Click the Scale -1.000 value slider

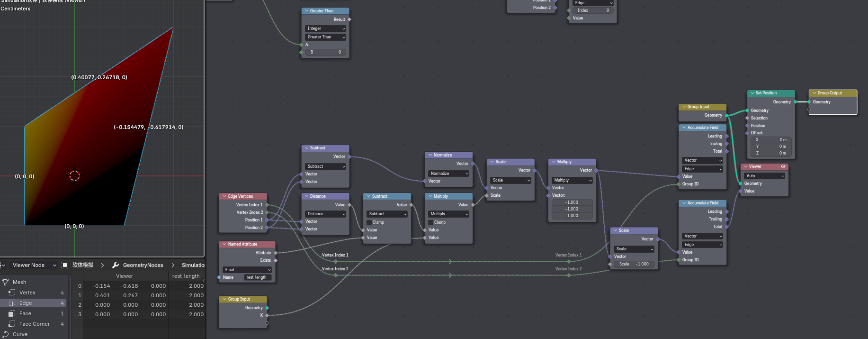tap(634, 264)
